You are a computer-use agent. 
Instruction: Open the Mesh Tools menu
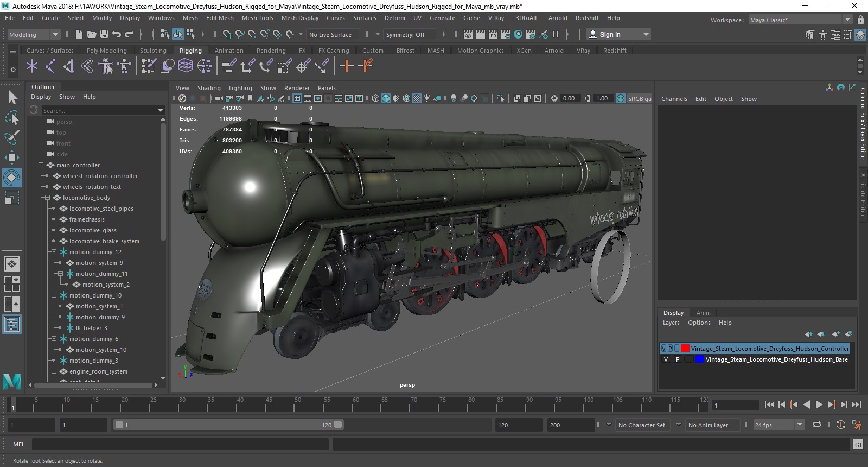click(x=257, y=18)
